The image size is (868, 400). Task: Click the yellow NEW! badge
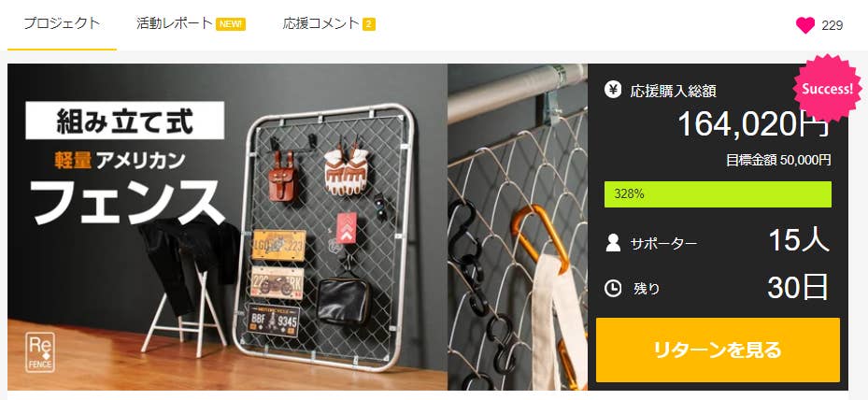pyautogui.click(x=231, y=24)
